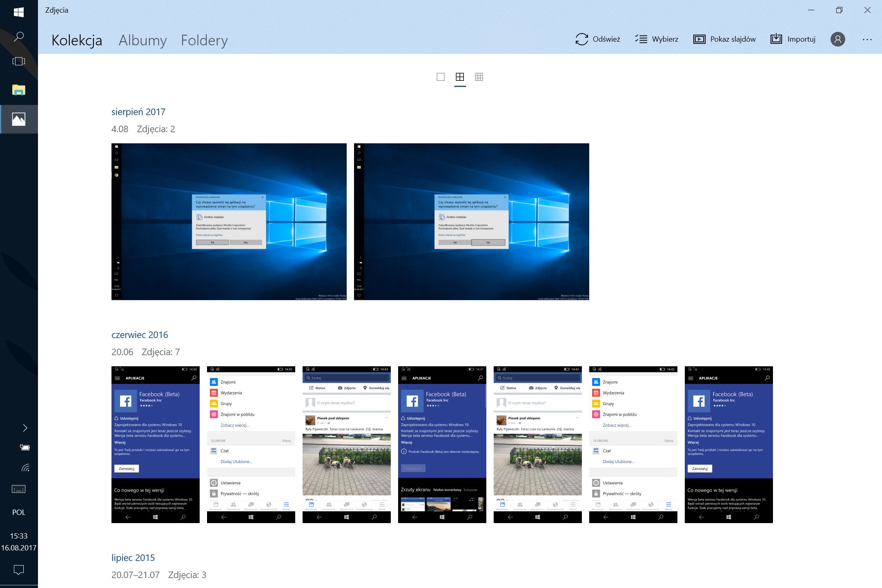Screen dimensions: 882x588
Task: Switch to the Foldery tab
Action: [x=204, y=40]
